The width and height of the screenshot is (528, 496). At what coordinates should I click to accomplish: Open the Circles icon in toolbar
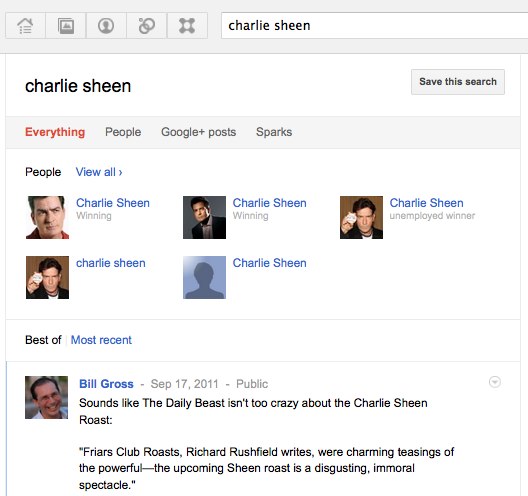click(x=146, y=26)
